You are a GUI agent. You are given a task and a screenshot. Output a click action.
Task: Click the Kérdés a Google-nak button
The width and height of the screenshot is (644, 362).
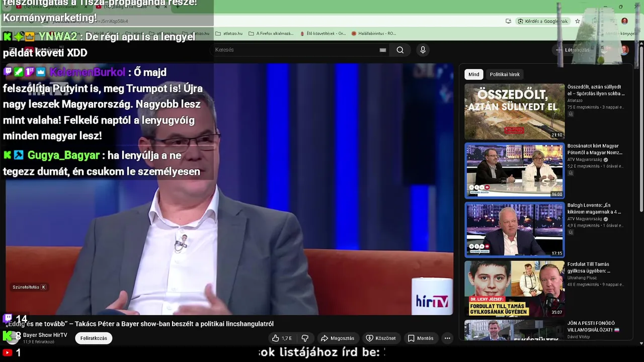543,21
